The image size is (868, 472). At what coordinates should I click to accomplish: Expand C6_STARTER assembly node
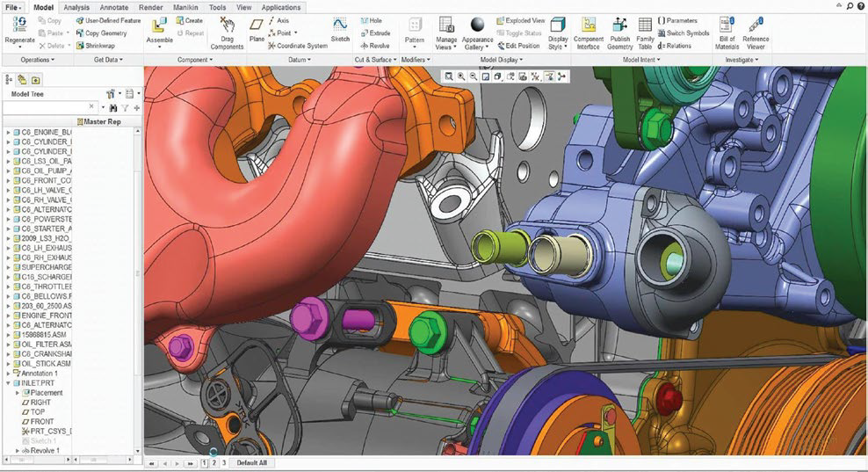(8, 229)
